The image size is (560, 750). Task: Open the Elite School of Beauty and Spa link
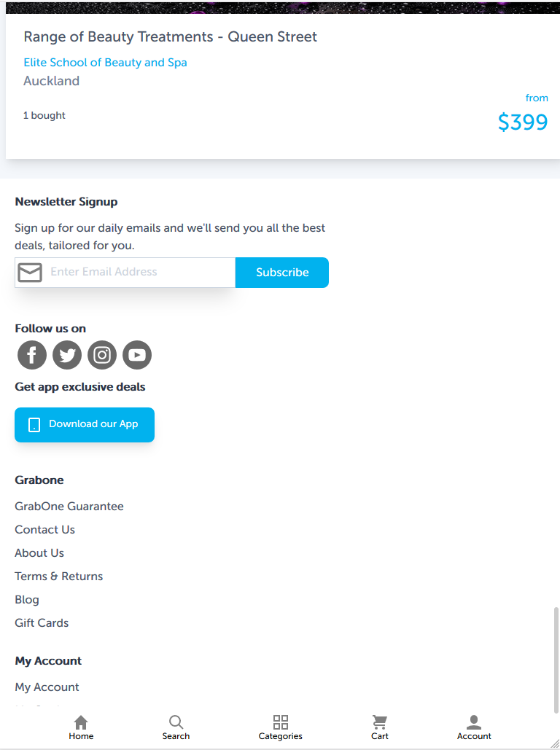(105, 63)
